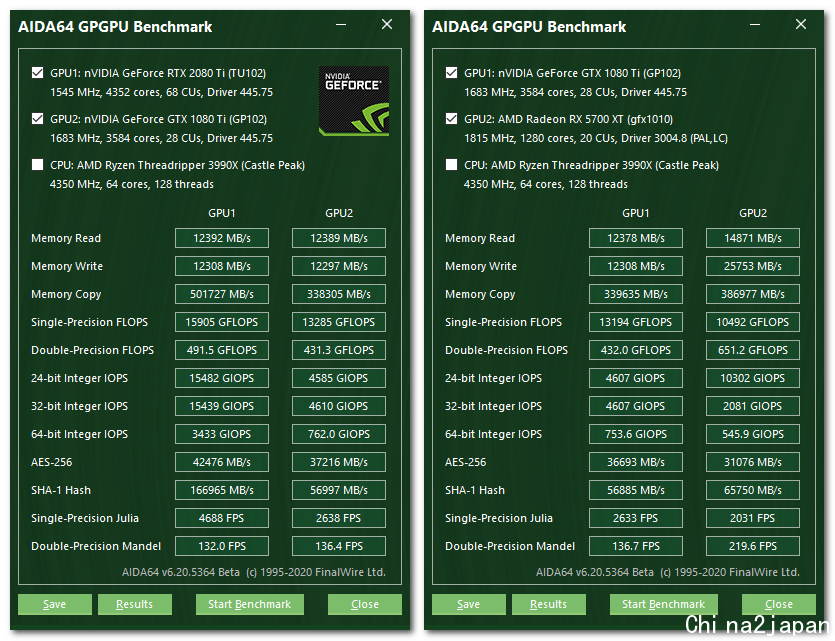
Task: Click Save button in left window
Action: click(x=55, y=604)
